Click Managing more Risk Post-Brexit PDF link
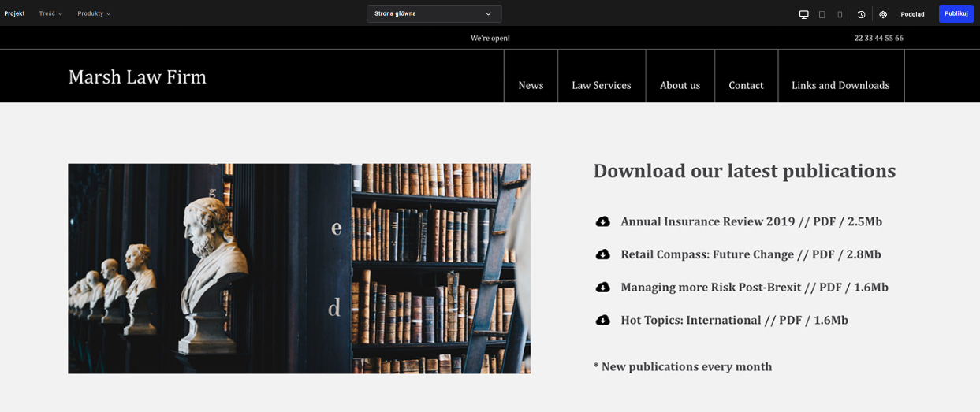980x412 pixels. coord(755,288)
